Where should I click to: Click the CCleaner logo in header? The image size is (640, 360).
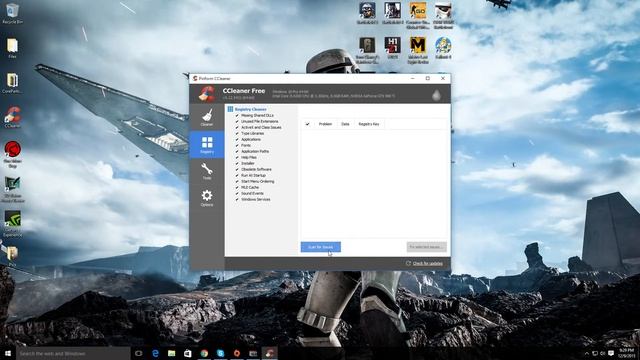[x=207, y=94]
